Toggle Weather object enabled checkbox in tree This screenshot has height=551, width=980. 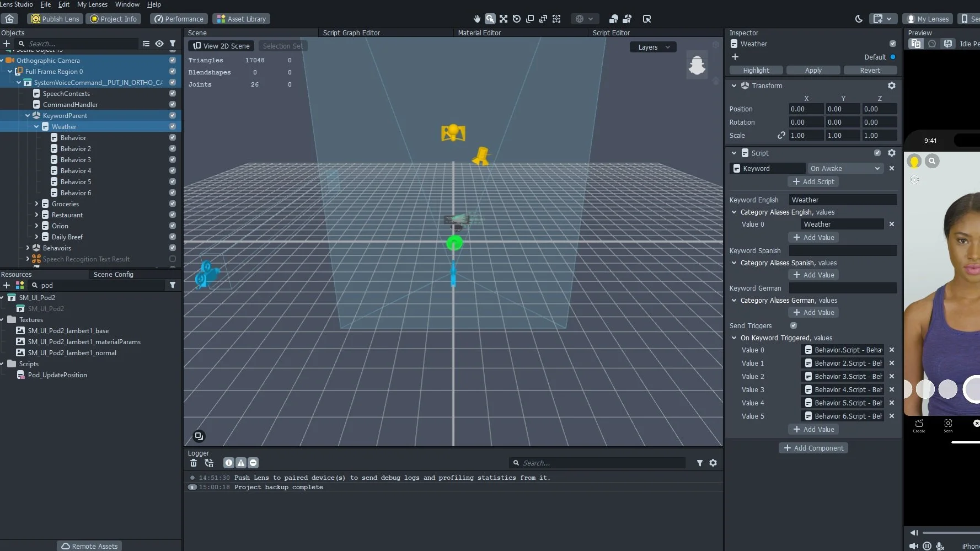tap(173, 126)
